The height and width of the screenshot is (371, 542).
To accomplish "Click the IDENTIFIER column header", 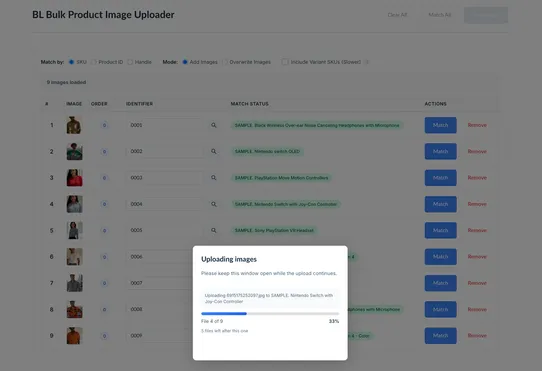I will click(x=139, y=104).
